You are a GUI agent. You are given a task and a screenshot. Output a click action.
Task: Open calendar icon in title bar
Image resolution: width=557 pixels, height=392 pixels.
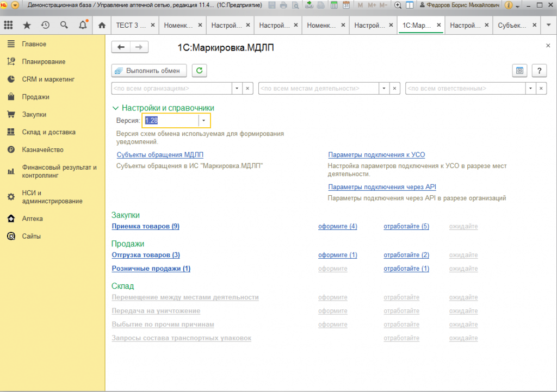coord(346,5)
